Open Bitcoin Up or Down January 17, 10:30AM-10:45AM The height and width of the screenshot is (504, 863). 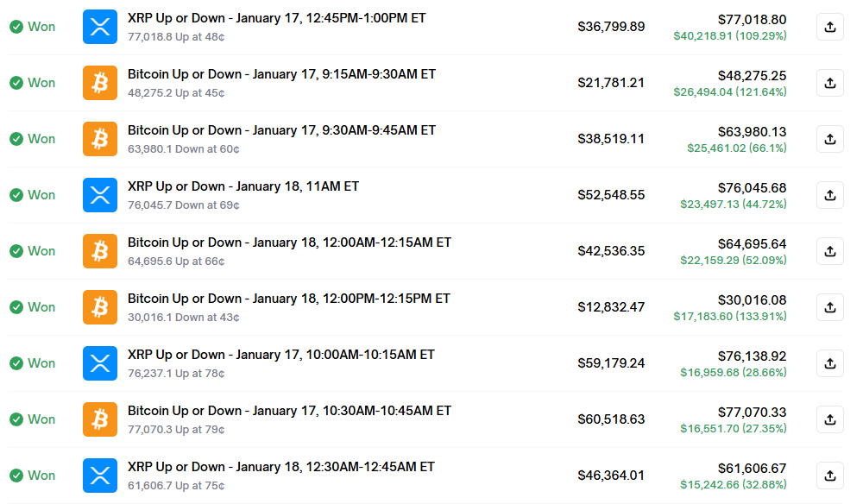(x=289, y=411)
